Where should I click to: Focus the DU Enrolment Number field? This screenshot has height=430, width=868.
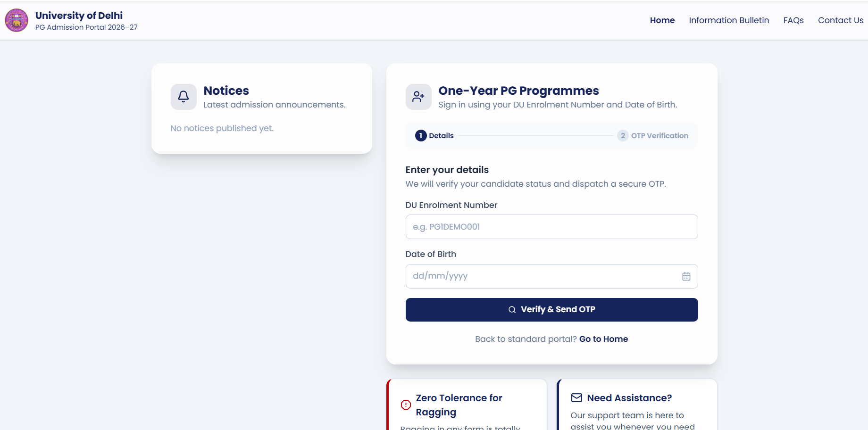tap(551, 227)
